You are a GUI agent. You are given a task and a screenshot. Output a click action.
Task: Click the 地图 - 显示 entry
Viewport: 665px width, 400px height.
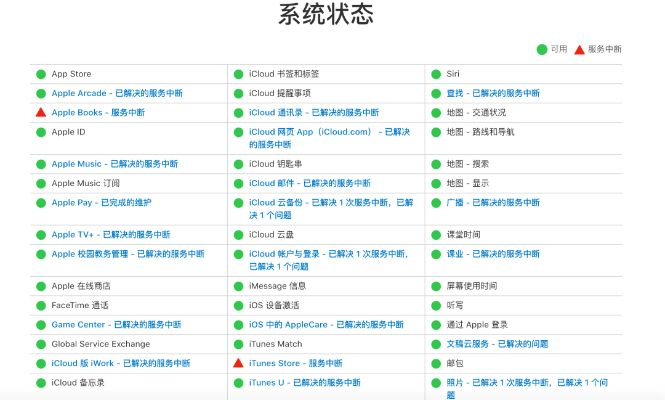click(467, 183)
